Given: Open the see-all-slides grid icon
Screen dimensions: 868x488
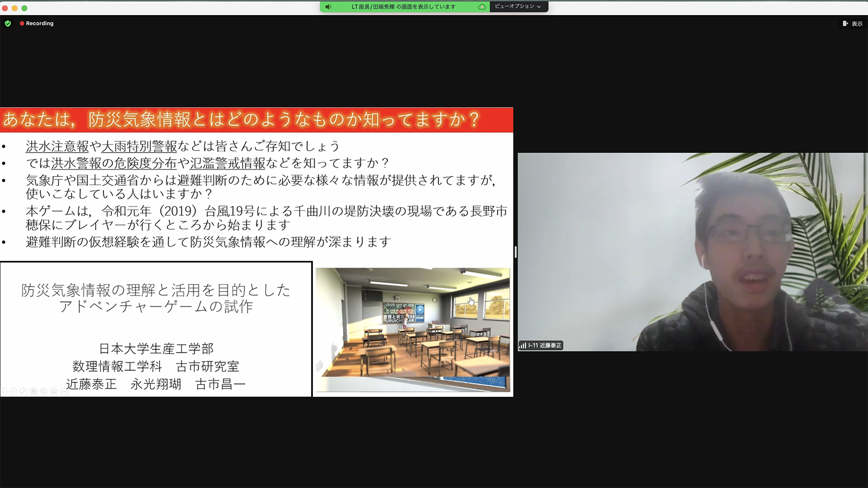Looking at the screenshot, I should [34, 392].
